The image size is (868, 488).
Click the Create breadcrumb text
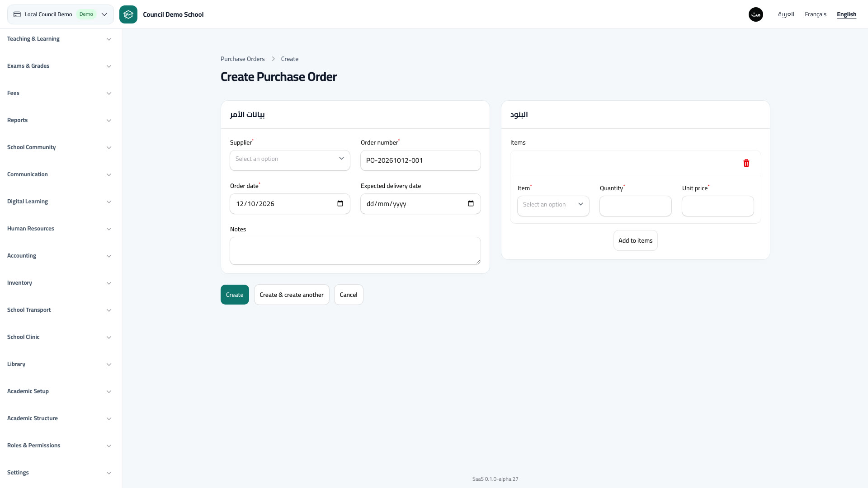pos(290,59)
